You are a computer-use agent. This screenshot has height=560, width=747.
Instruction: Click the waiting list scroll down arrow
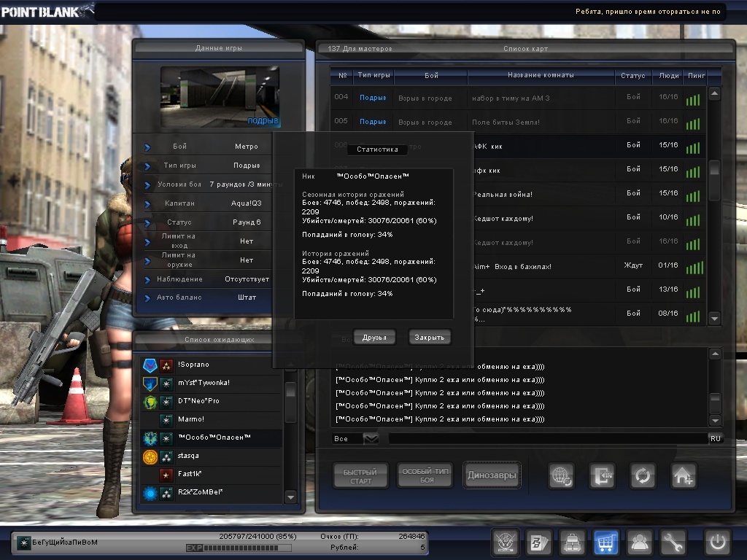click(x=290, y=497)
